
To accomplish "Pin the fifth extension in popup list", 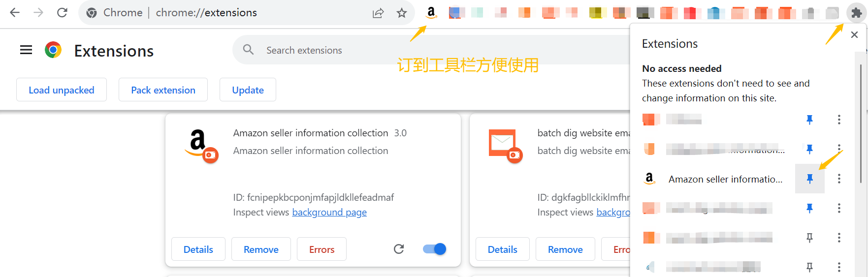I will point(809,238).
